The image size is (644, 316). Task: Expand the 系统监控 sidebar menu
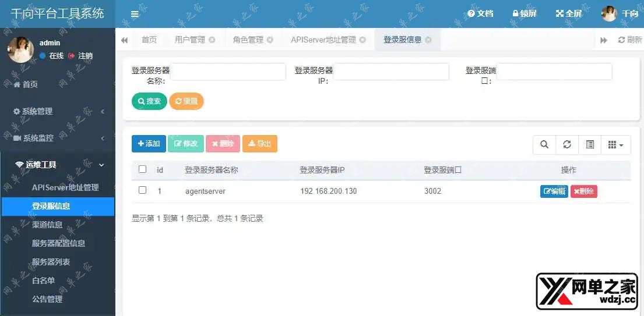tap(57, 138)
